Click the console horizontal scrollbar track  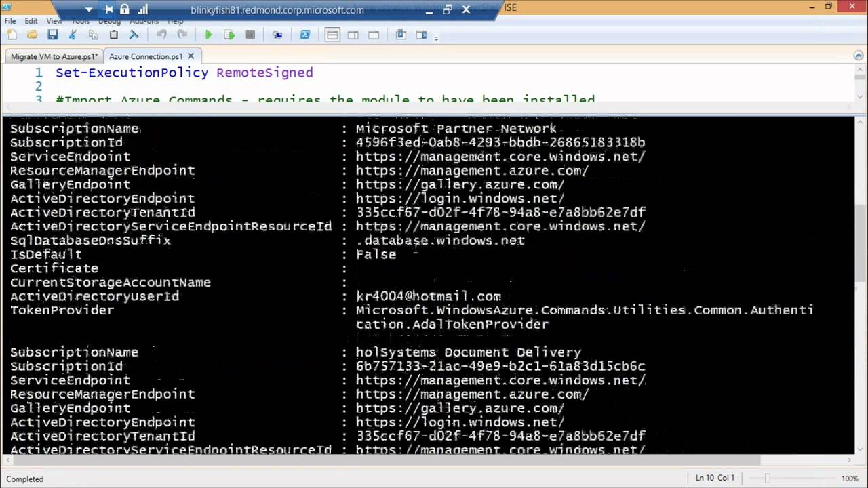click(427, 460)
